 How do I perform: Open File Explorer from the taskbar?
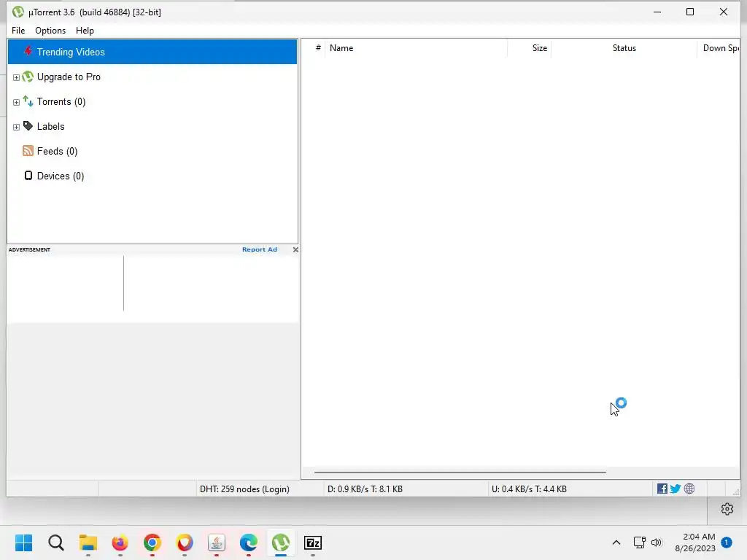pos(88,542)
